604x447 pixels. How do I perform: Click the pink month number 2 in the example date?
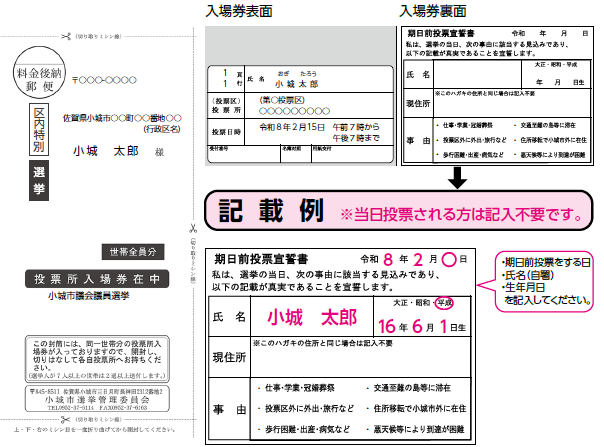(x=418, y=260)
